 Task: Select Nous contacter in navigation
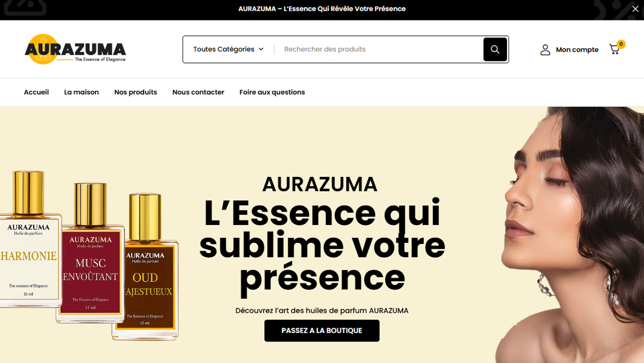point(198,92)
